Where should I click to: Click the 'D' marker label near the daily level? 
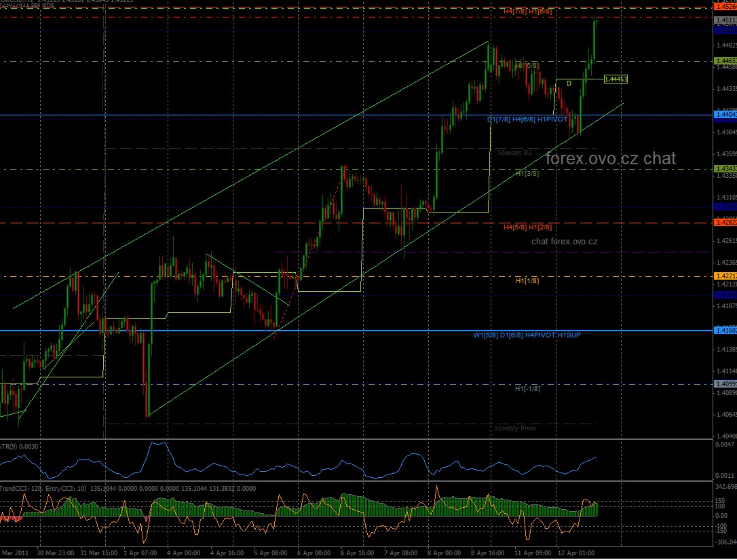[569, 83]
